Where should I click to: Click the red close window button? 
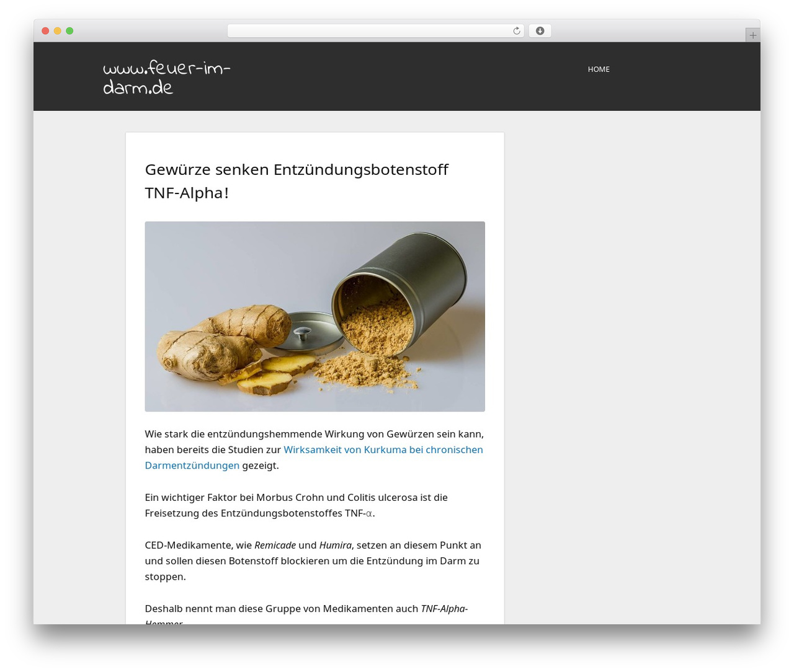[x=45, y=31]
